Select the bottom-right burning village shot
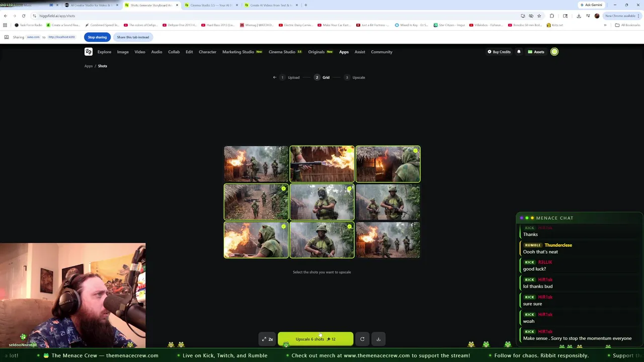Image resolution: width=644 pixels, height=362 pixels. click(388, 240)
